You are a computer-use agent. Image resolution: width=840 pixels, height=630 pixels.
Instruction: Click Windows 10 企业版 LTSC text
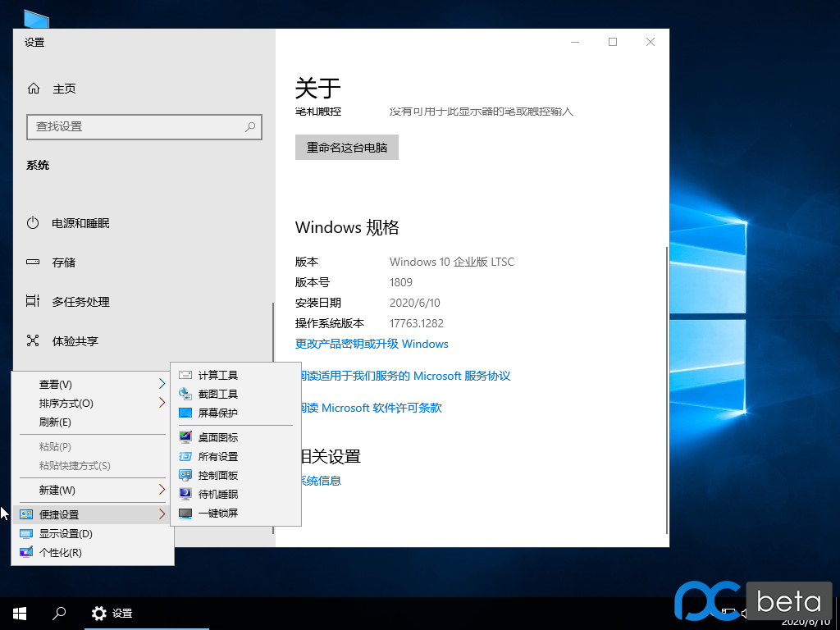pyautogui.click(x=452, y=262)
